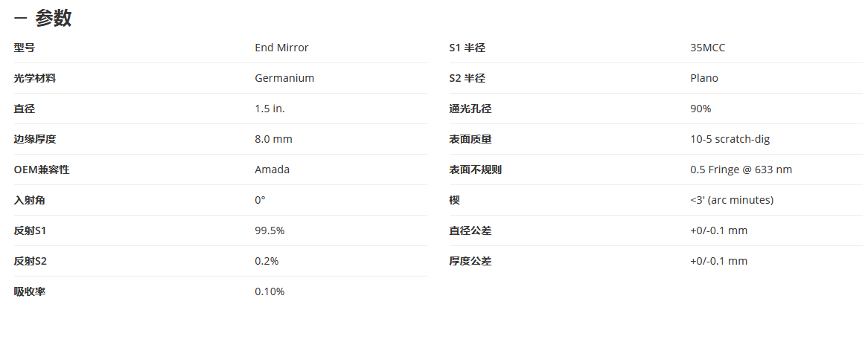The width and height of the screenshot is (868, 342).
Task: Click the Germanium optical material value
Action: (284, 79)
